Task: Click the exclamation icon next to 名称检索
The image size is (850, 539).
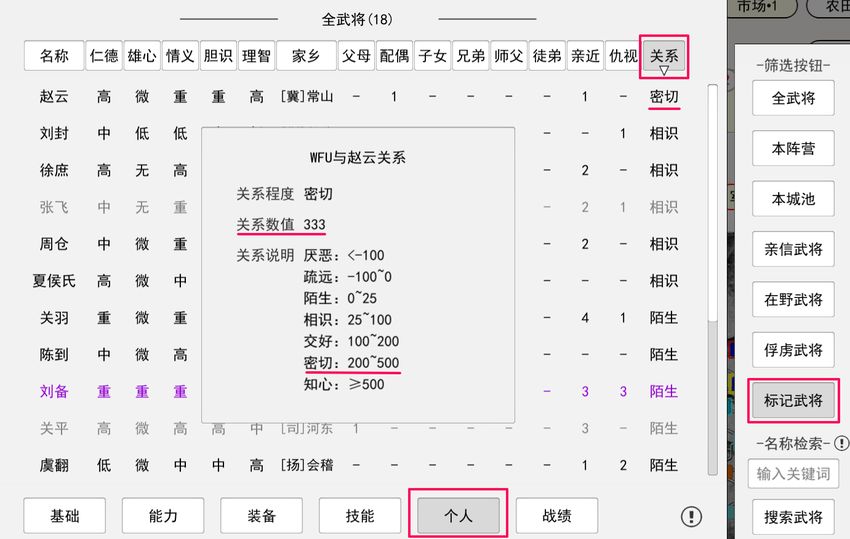Action: pos(841,443)
